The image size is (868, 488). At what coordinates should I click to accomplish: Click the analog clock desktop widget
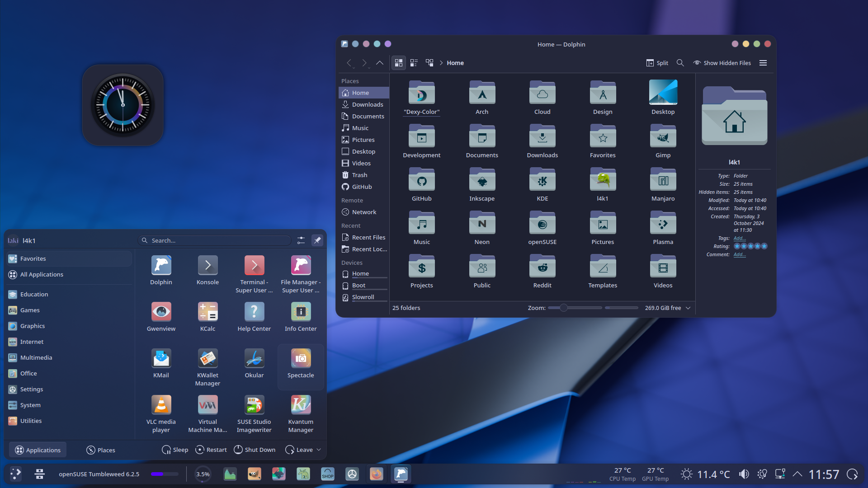point(123,105)
